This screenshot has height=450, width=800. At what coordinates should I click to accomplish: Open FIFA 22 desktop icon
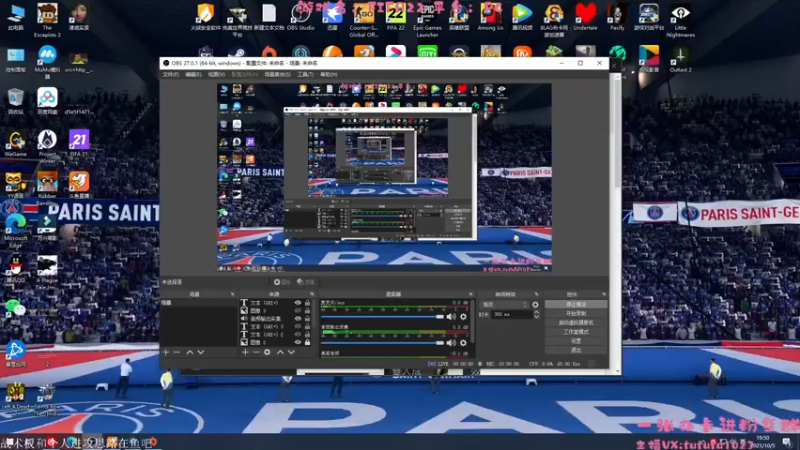pyautogui.click(x=395, y=18)
